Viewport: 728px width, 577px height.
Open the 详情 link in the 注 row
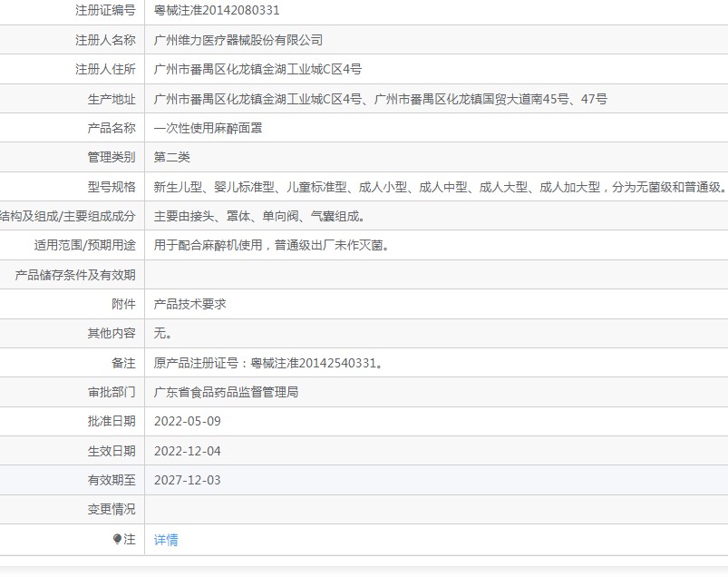pyautogui.click(x=166, y=540)
